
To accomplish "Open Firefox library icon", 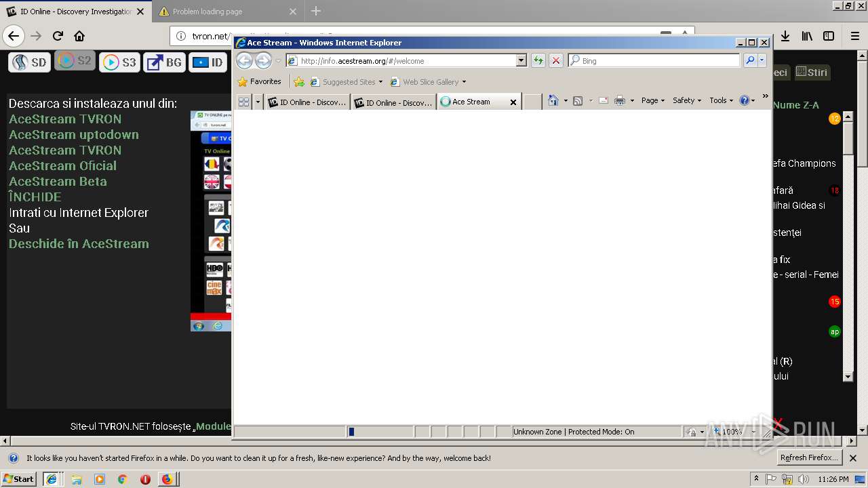I will click(806, 36).
